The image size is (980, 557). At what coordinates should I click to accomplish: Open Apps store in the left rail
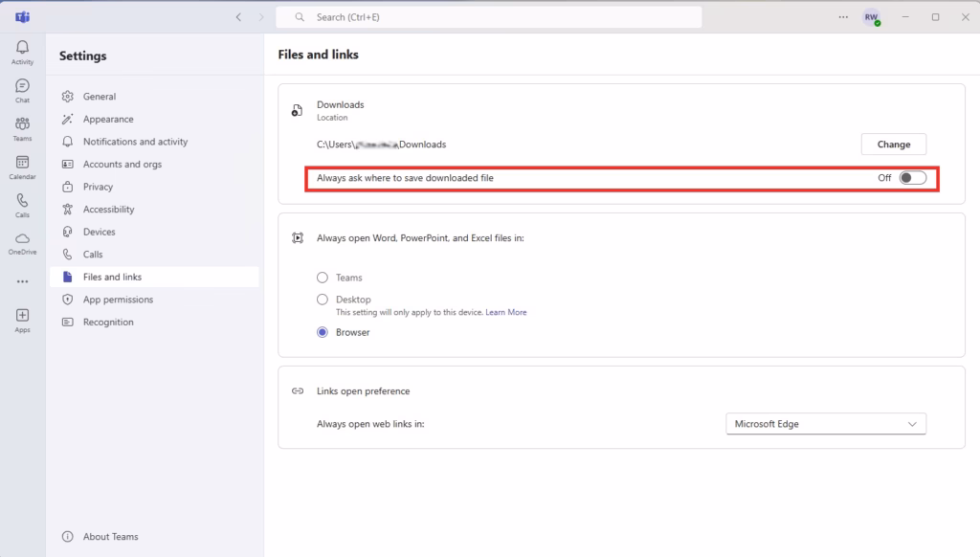click(x=23, y=321)
